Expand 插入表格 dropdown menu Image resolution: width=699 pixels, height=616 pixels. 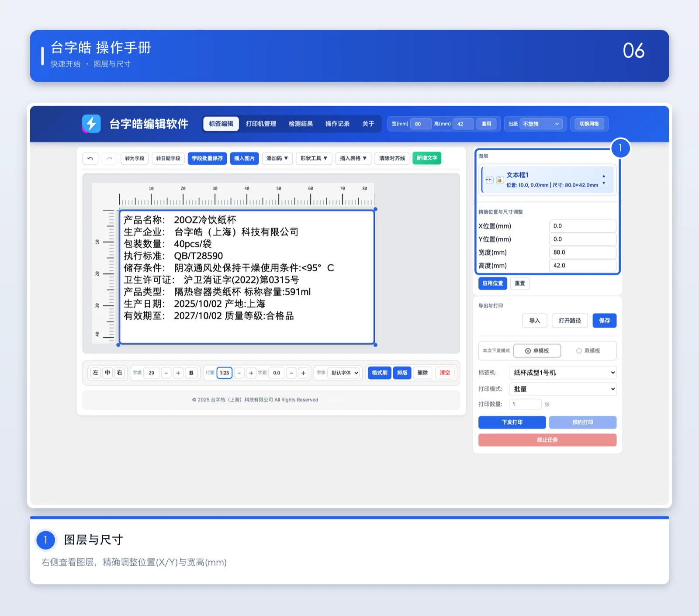pos(353,158)
